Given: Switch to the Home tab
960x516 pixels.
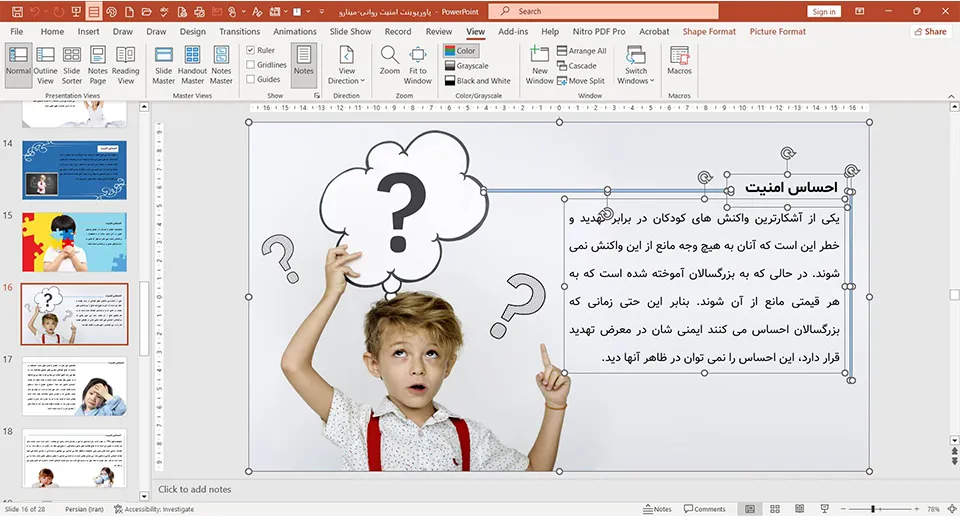Looking at the screenshot, I should [52, 31].
